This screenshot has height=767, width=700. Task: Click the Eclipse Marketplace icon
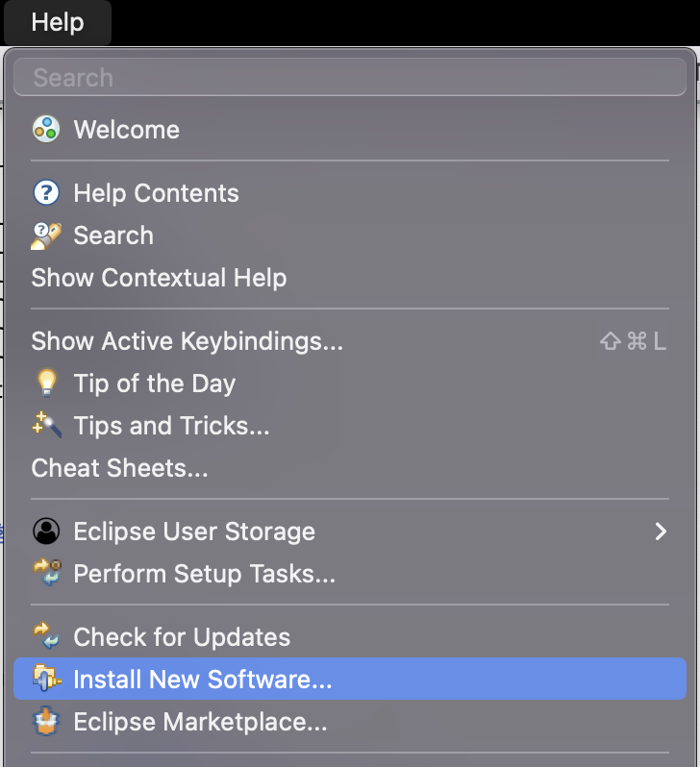click(x=46, y=722)
